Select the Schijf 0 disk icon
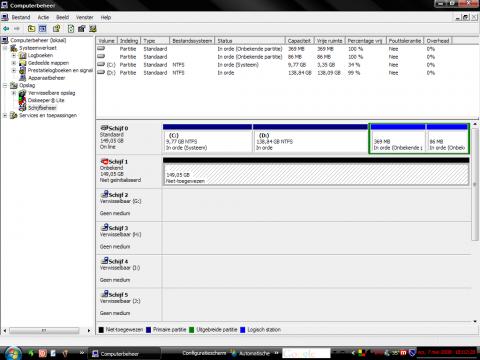This screenshot has height=360, width=480. (104, 128)
